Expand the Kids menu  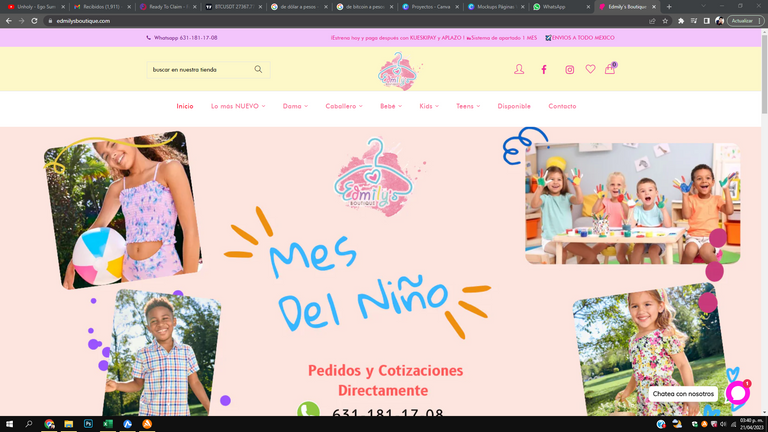click(429, 106)
